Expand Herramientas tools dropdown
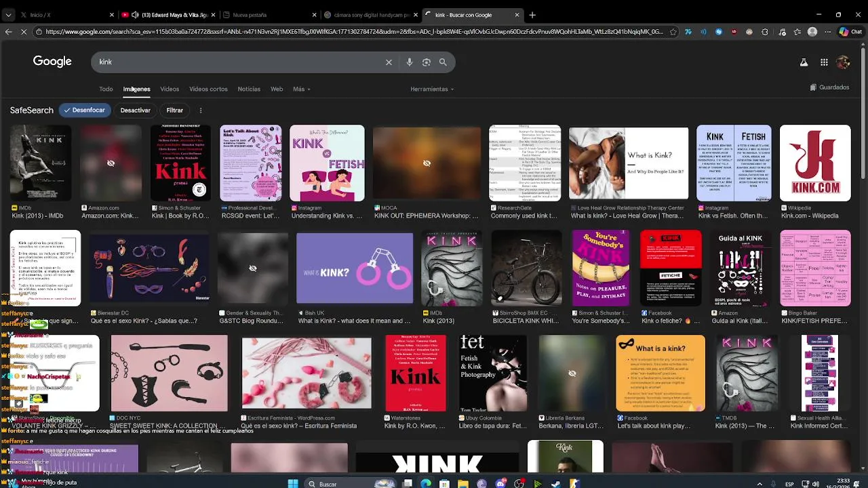The image size is (868, 488). [432, 89]
